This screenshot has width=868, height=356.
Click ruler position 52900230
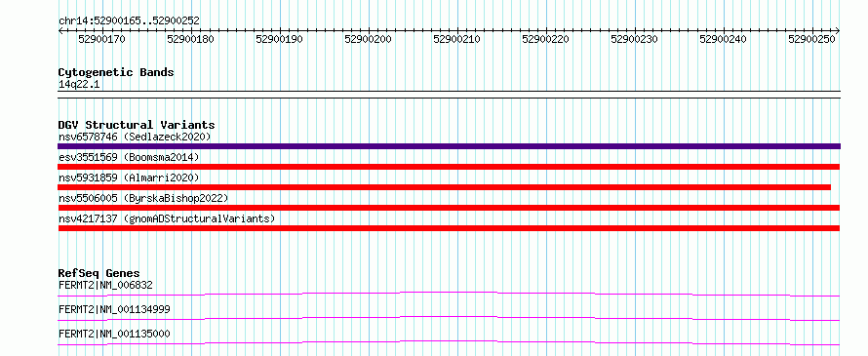pyautogui.click(x=634, y=39)
